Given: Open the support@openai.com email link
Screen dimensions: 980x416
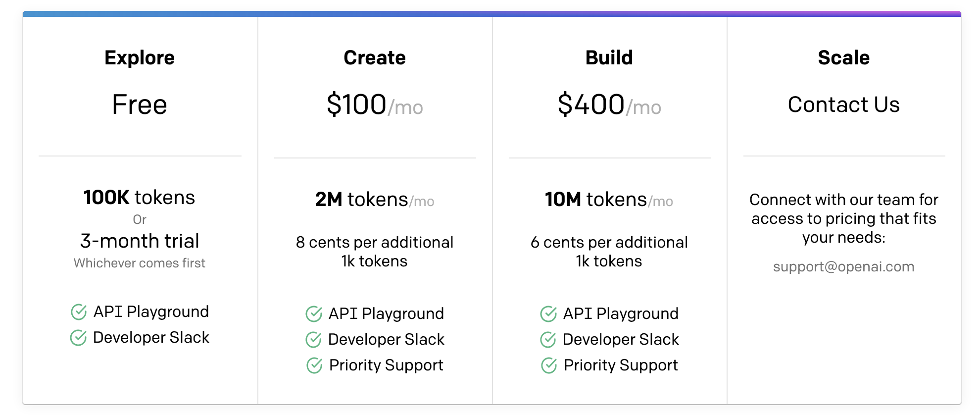Looking at the screenshot, I should point(843,266).
